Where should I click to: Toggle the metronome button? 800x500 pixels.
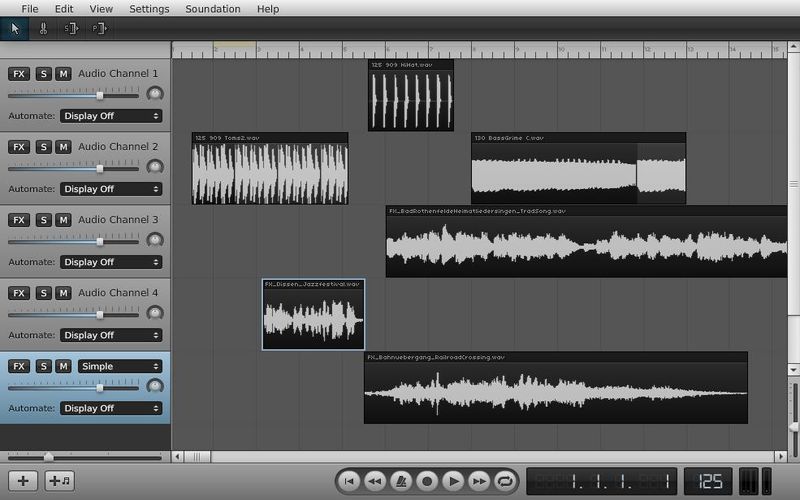401,481
